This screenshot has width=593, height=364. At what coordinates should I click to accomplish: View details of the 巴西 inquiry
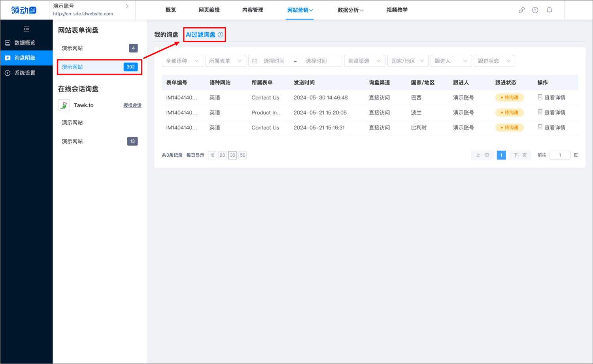[551, 98]
